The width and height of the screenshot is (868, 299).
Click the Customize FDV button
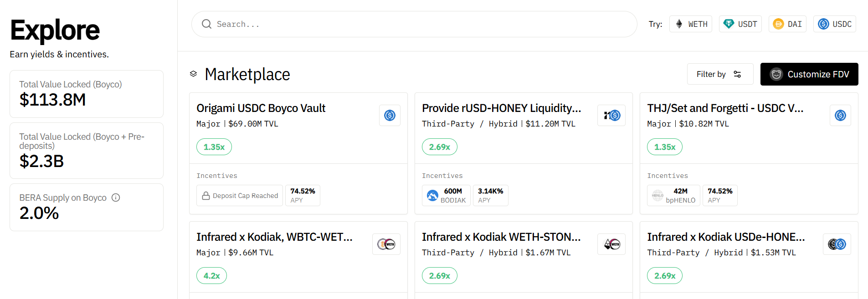(x=809, y=74)
